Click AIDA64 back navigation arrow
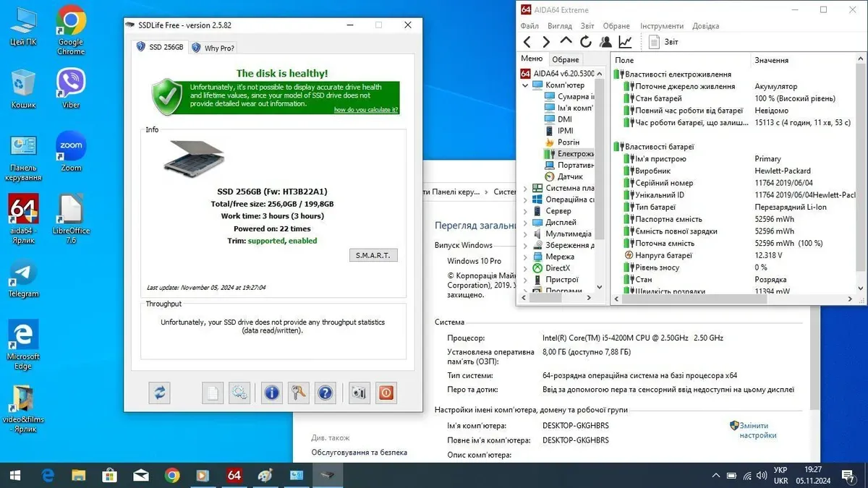Screen dimensions: 868x488 tap(527, 42)
